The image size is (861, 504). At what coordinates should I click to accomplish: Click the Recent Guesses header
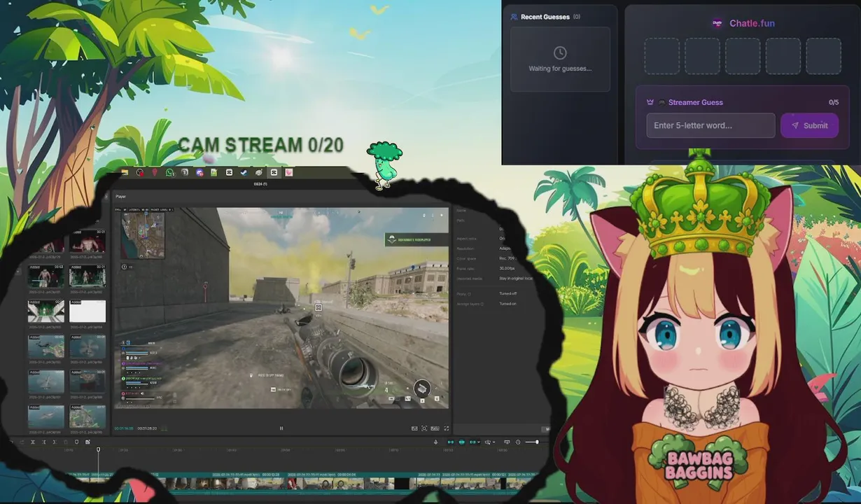(545, 17)
